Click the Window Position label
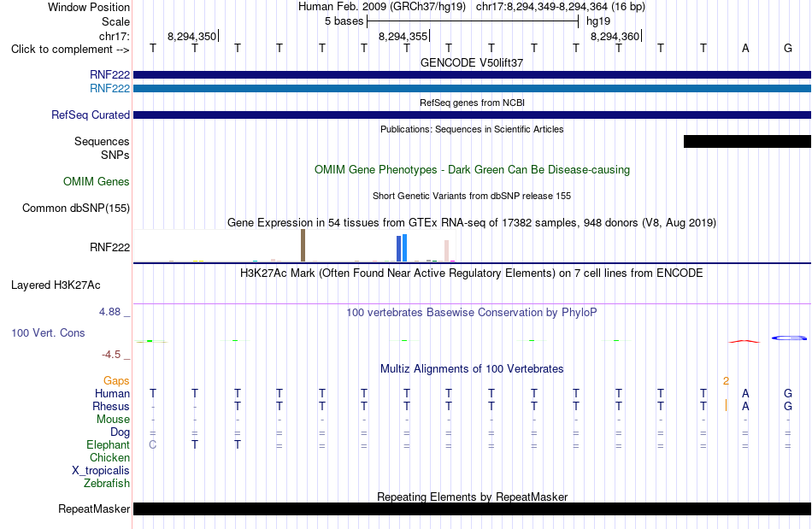This screenshot has width=812, height=529. 89,7
